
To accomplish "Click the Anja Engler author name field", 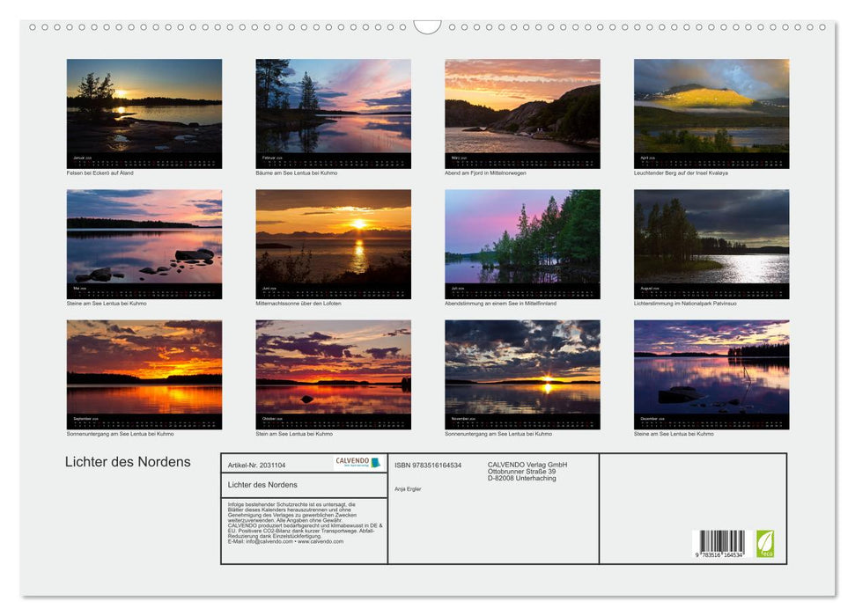I will pos(409,488).
